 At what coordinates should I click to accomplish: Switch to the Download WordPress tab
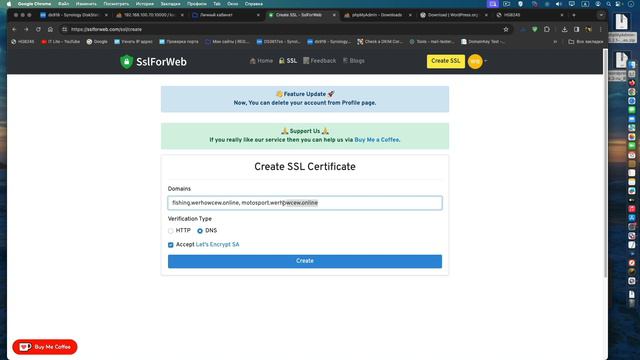[x=453, y=15]
